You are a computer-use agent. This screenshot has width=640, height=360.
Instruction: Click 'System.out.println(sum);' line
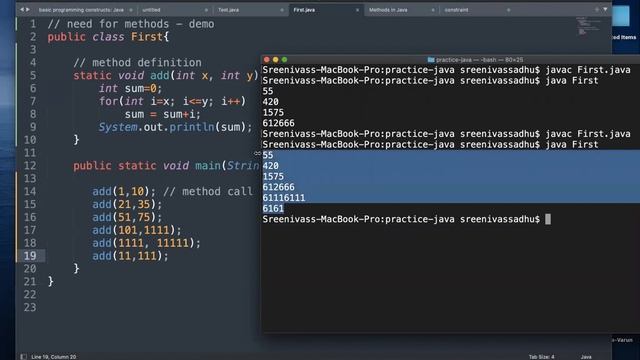click(x=176, y=127)
